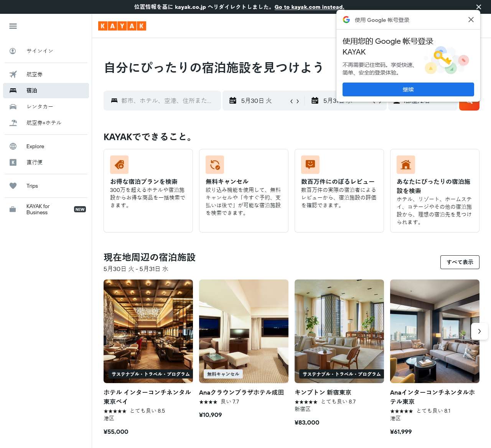This screenshot has height=448, width=491.
Task: Open the お得な宿泊プランを検索 card
Action: click(148, 191)
